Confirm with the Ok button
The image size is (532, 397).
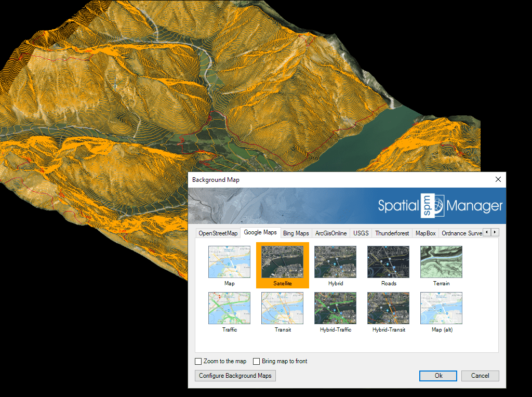(x=438, y=376)
